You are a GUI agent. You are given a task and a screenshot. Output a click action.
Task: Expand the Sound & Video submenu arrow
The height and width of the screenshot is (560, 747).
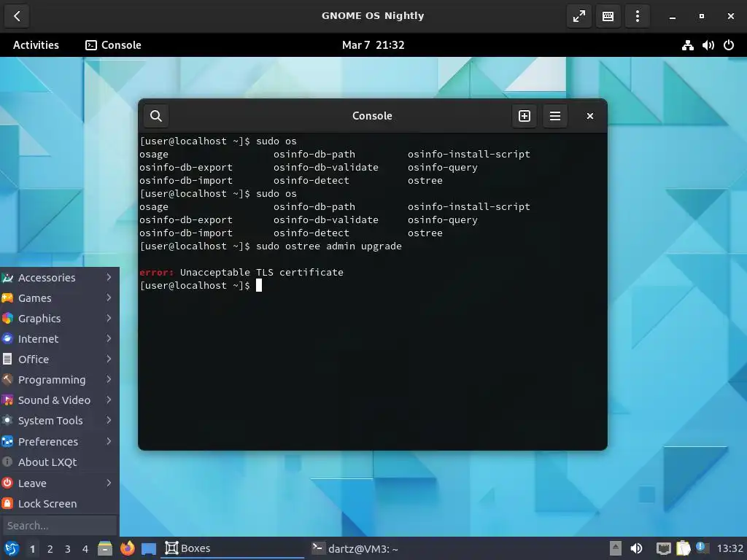pos(109,400)
